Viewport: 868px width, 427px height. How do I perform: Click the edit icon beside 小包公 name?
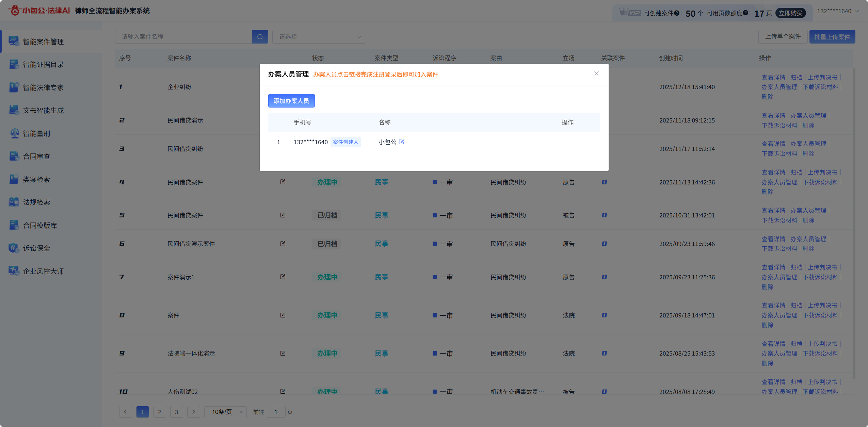pos(401,142)
